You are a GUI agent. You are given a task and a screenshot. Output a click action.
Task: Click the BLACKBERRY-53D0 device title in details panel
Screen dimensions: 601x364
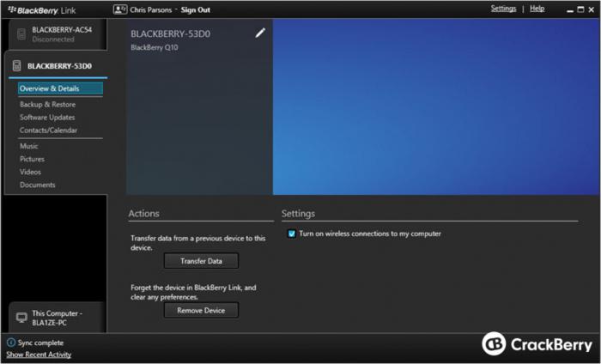171,33
